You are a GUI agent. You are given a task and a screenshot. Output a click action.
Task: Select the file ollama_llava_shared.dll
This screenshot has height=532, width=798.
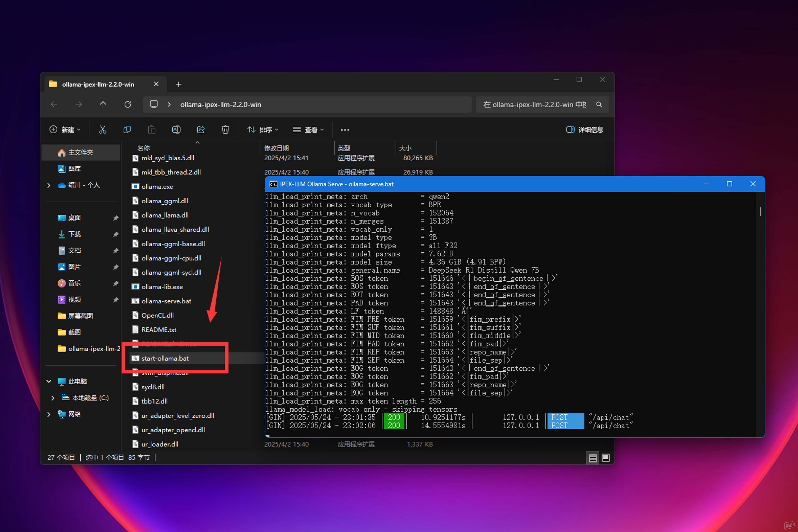coord(175,230)
